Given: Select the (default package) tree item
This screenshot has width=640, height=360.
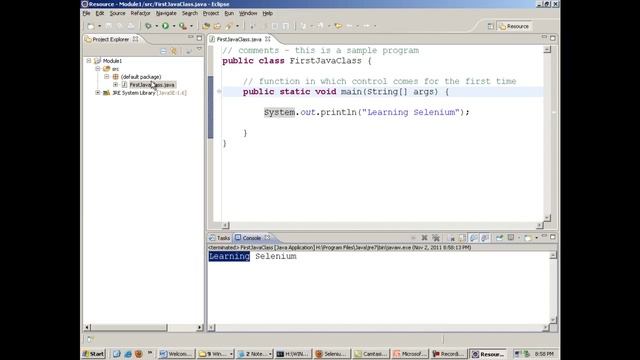Looking at the screenshot, I should [141, 77].
